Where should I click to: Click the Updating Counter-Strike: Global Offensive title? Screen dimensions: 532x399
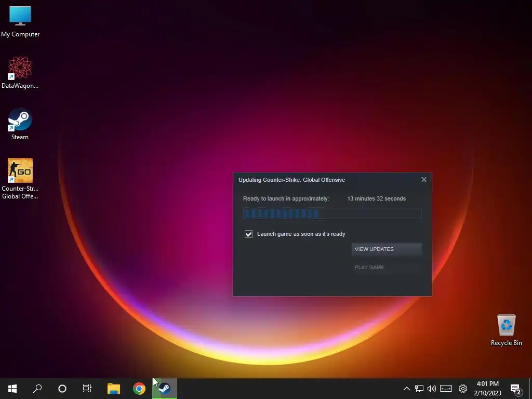(291, 180)
